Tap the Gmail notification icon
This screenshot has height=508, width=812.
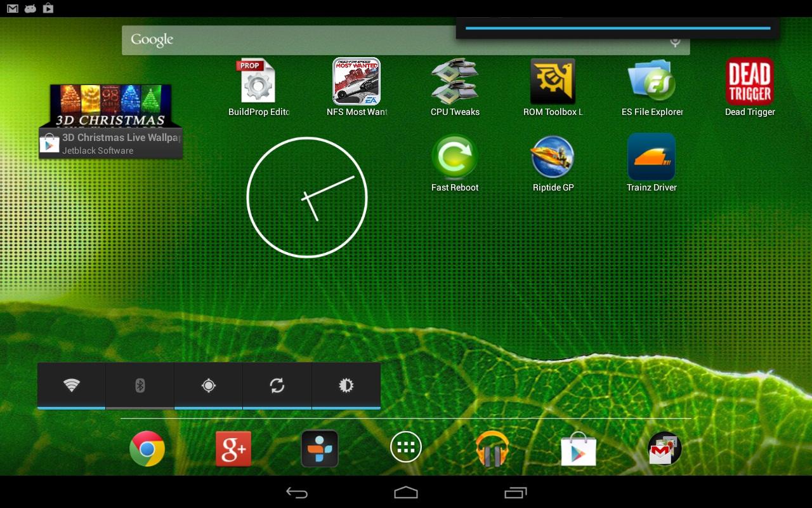13,8
